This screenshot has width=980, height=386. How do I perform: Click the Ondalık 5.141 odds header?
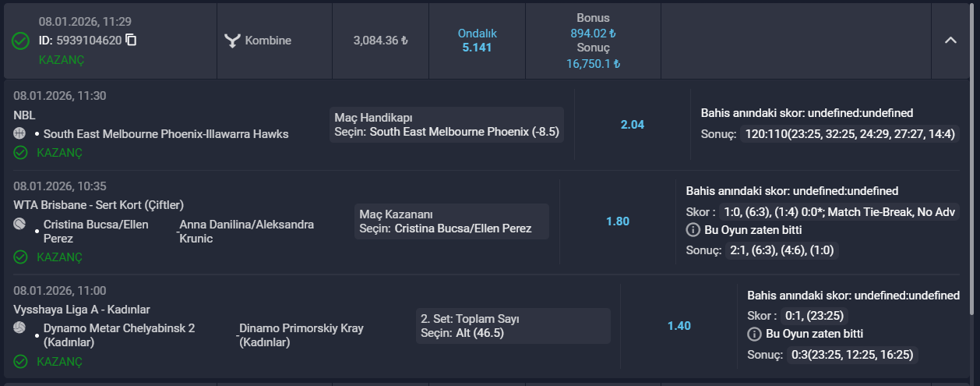pos(477,41)
